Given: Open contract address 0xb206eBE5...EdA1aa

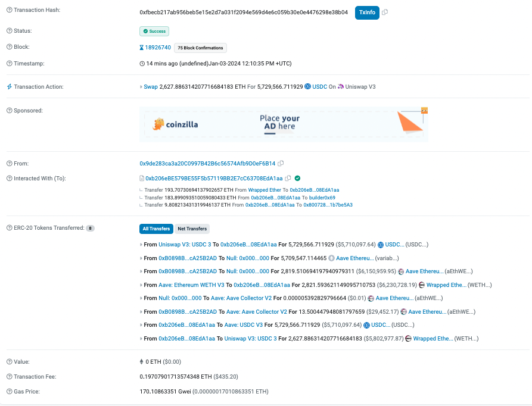Looking at the screenshot, I should click(x=214, y=179).
